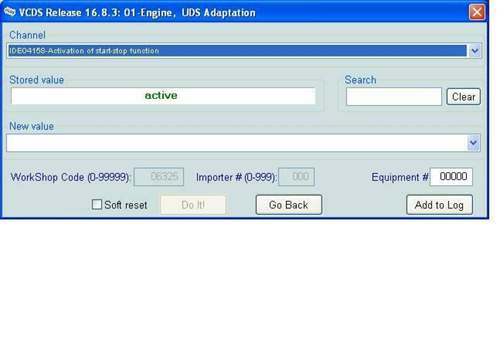The height and width of the screenshot is (360, 500).
Task: Click the Go Back button
Action: (289, 205)
